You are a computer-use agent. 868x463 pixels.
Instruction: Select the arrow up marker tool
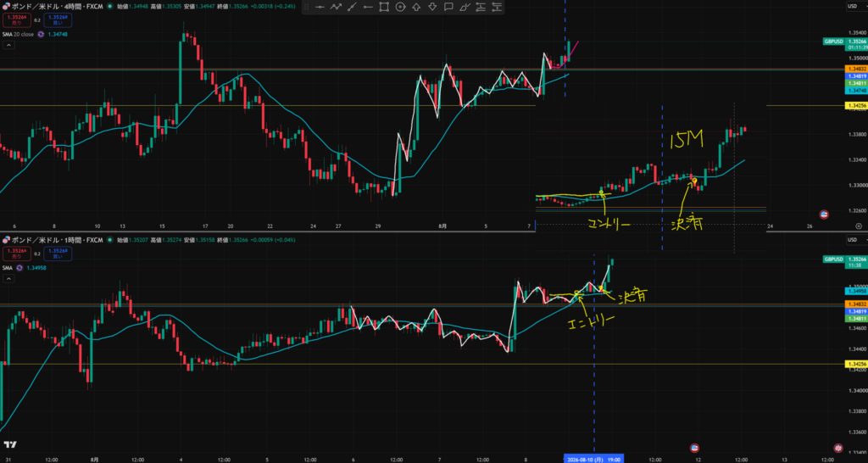416,7
